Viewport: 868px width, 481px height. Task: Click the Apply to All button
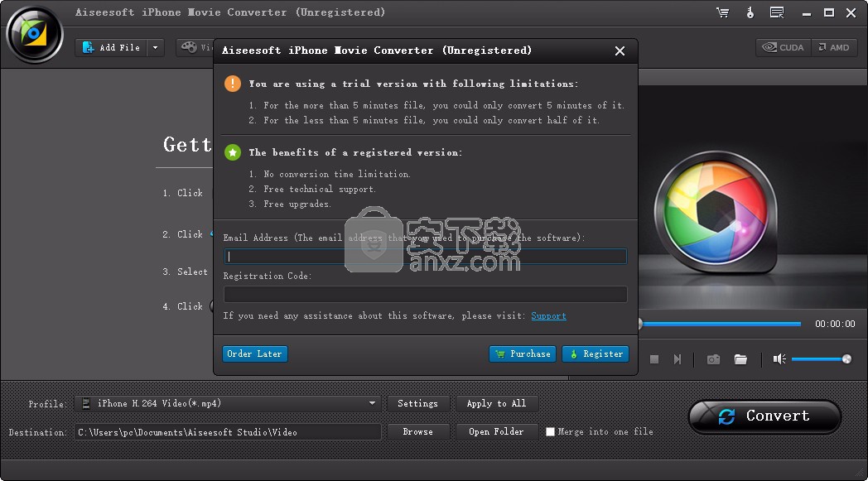[497, 403]
